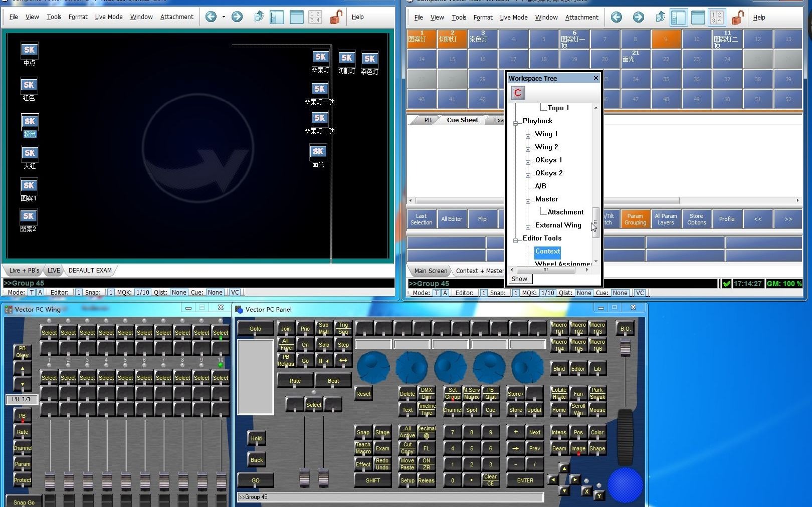The height and width of the screenshot is (507, 812).
Task: Open Store Options
Action: (696, 219)
